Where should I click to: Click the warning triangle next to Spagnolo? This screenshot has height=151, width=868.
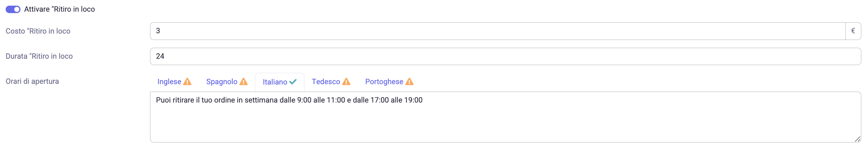coord(244,82)
